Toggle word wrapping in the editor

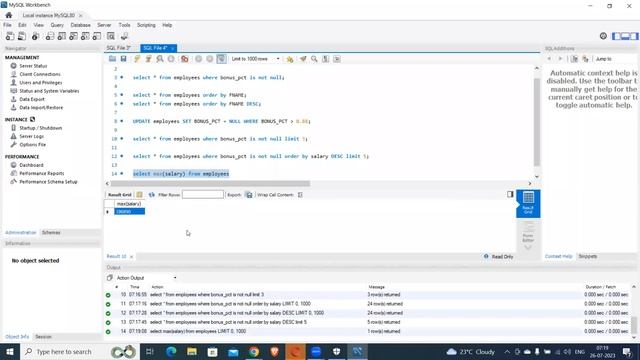[337, 59]
